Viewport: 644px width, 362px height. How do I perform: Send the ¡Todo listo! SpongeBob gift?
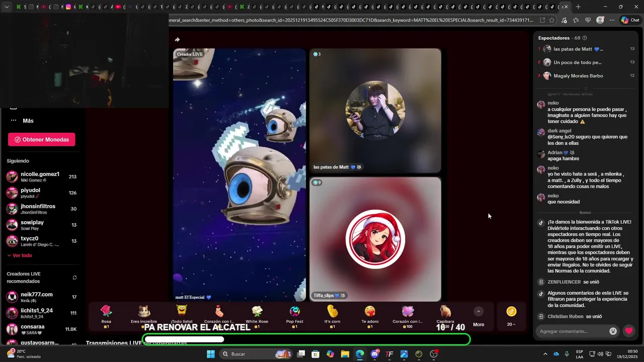click(182, 316)
